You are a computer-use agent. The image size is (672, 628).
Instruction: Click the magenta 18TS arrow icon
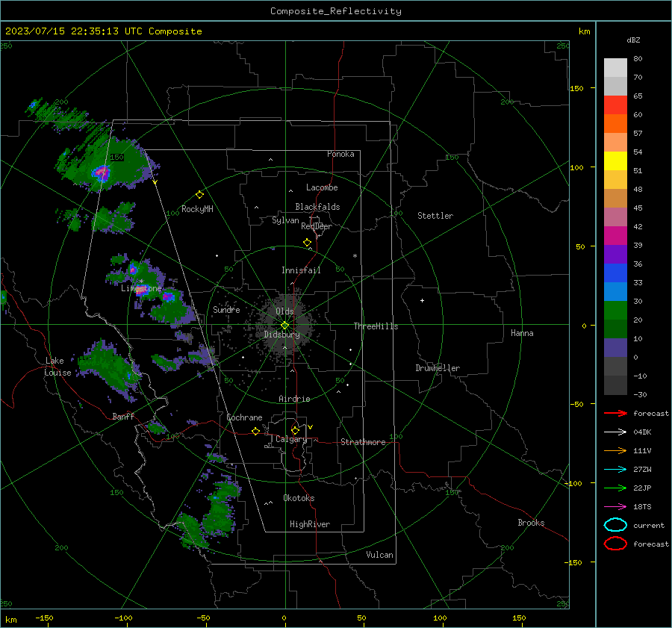[x=615, y=507]
